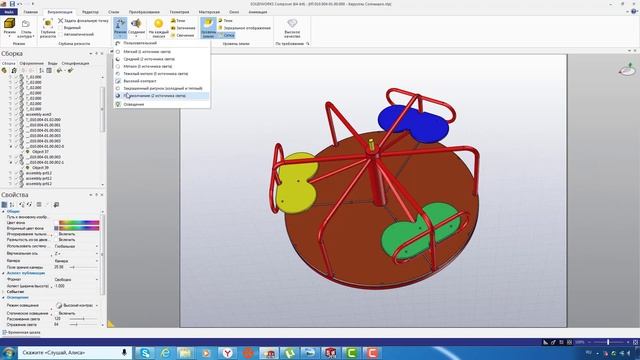Toggle the automatic depth checkbox
This screenshot has height=360, width=640.
[60, 35]
